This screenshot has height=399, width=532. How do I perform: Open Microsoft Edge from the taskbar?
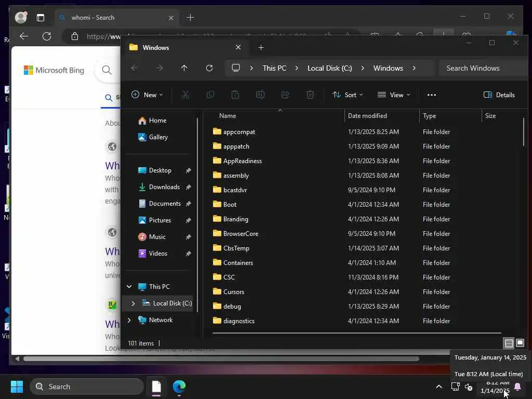pos(179,387)
